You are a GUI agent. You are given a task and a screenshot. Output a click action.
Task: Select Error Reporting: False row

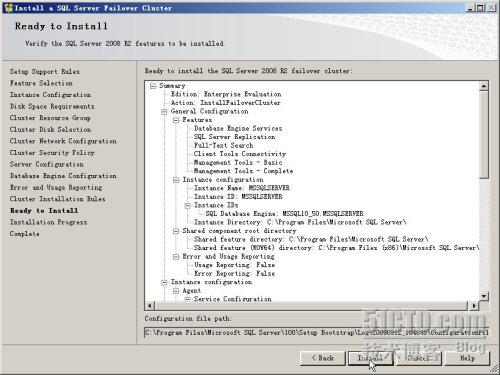[x=235, y=274]
